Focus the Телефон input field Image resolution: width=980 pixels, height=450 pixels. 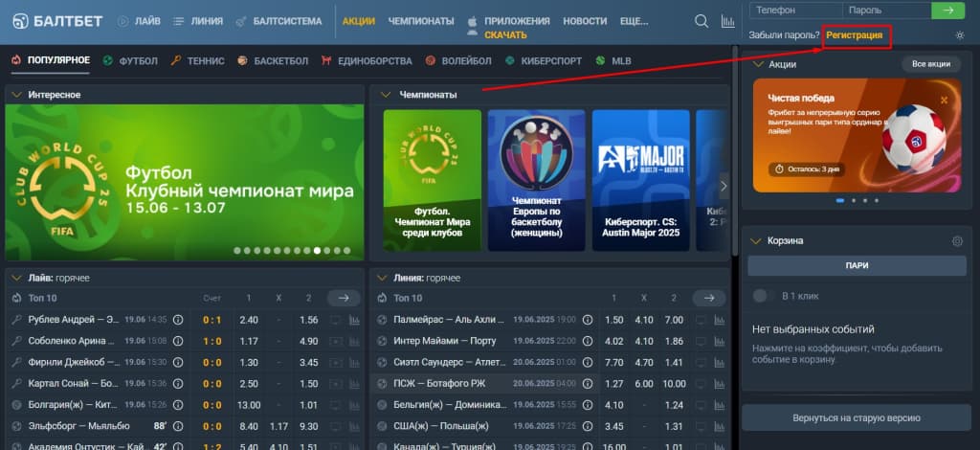pos(795,10)
